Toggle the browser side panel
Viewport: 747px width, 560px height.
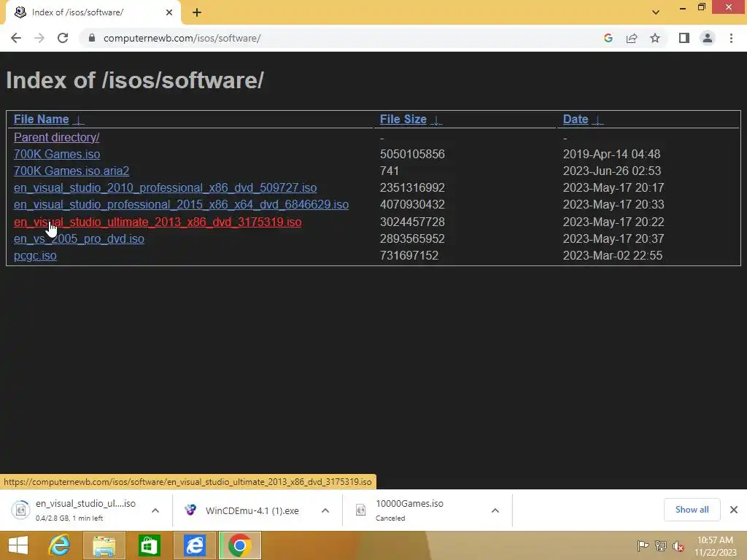point(684,38)
